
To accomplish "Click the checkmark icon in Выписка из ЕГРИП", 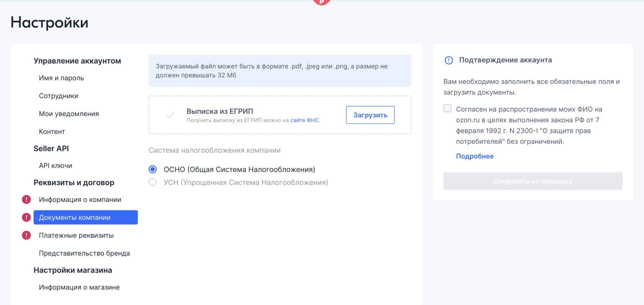I will (x=171, y=115).
